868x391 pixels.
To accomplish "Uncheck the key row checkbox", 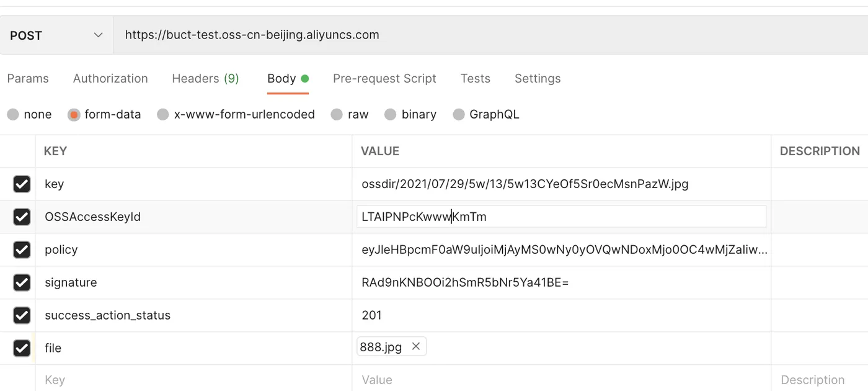I will click(22, 184).
